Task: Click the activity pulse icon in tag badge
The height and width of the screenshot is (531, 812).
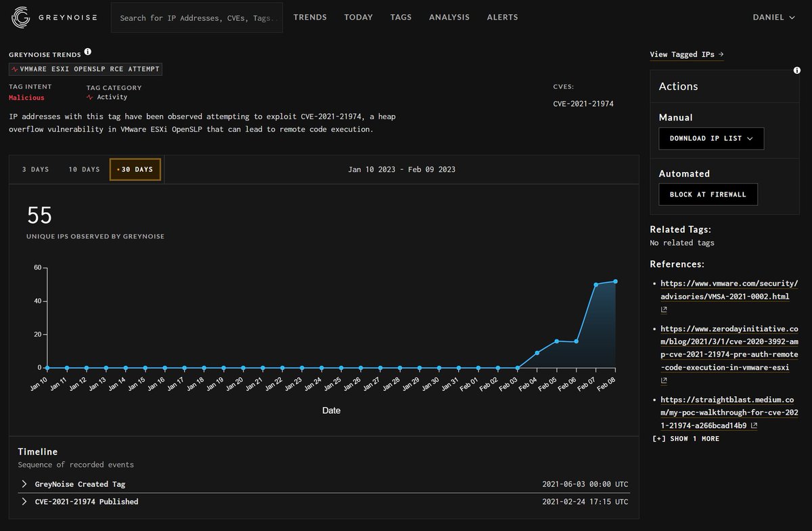Action: (x=15, y=69)
